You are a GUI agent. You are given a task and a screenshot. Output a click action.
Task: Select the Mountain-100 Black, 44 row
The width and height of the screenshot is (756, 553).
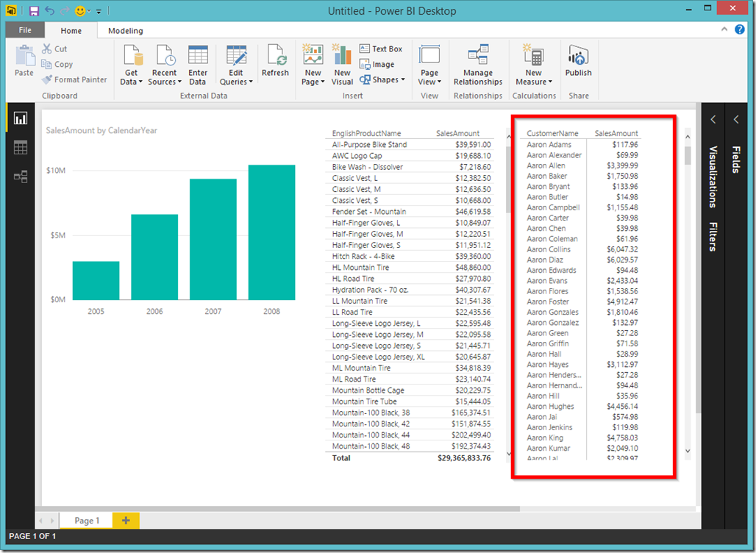click(410, 435)
